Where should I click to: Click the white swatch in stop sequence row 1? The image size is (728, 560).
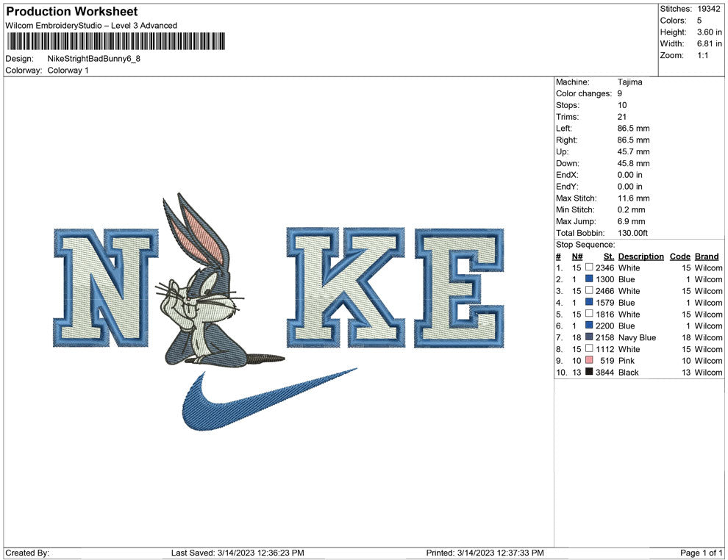click(x=589, y=268)
